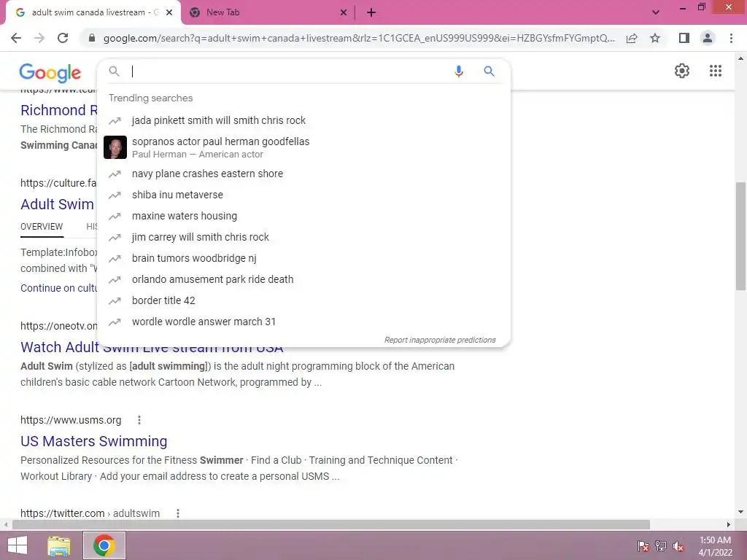Click the voice search microphone icon
This screenshot has height=560, width=747.
(x=458, y=71)
